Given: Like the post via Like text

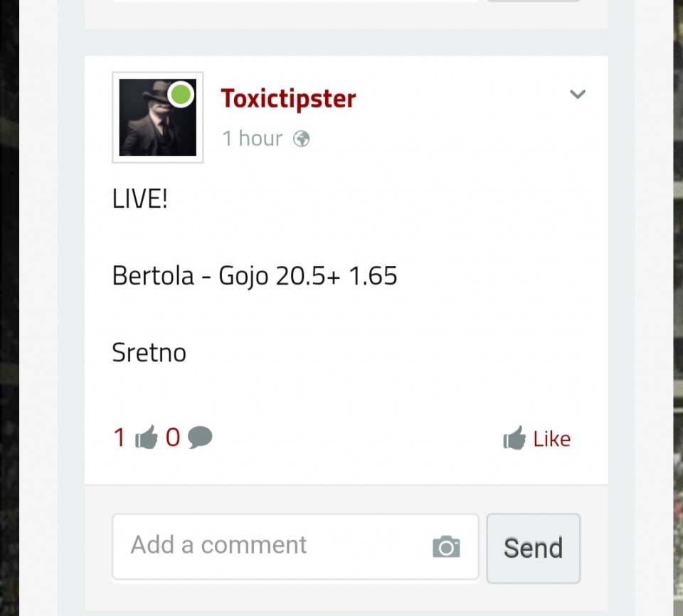Looking at the screenshot, I should tap(552, 439).
